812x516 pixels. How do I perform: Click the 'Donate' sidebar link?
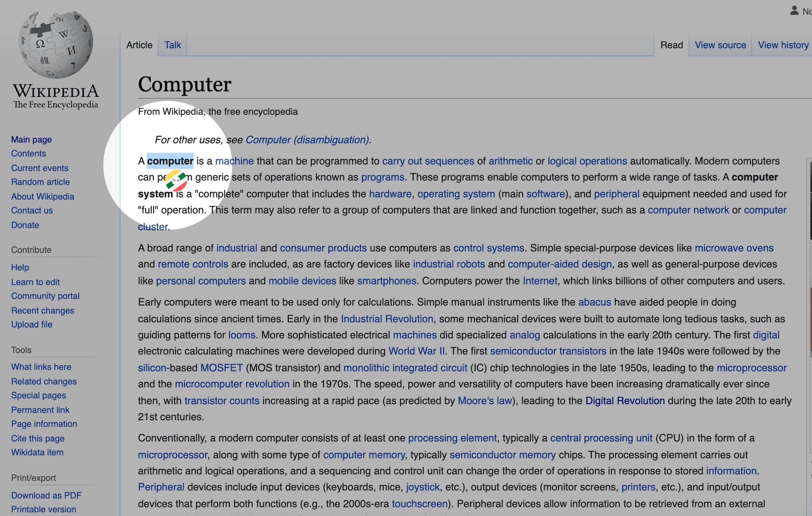click(25, 225)
